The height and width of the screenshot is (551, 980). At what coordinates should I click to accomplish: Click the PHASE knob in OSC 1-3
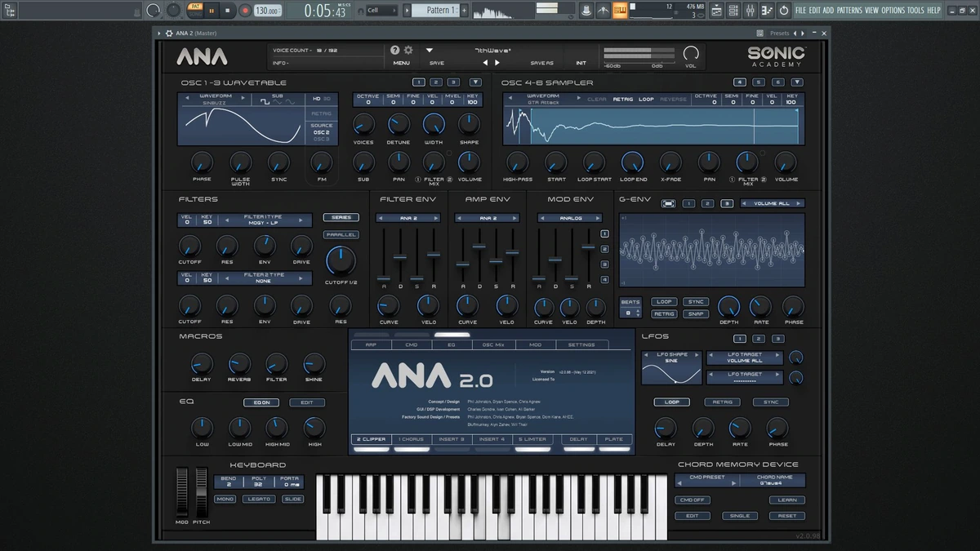point(202,162)
